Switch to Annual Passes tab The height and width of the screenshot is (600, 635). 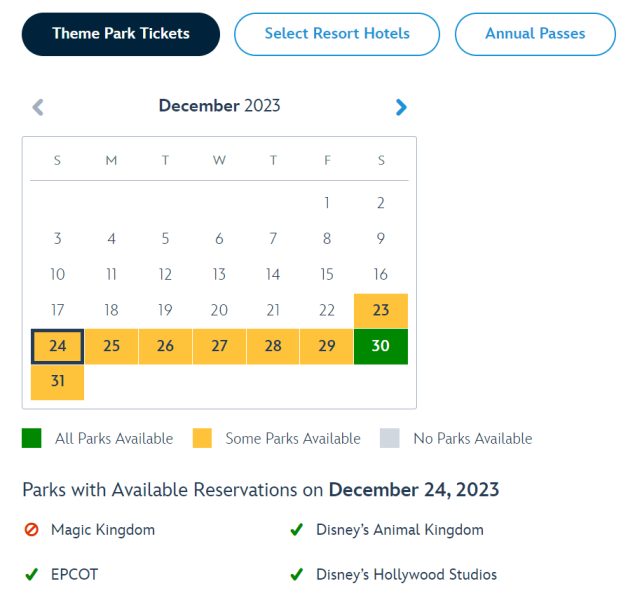click(x=535, y=34)
